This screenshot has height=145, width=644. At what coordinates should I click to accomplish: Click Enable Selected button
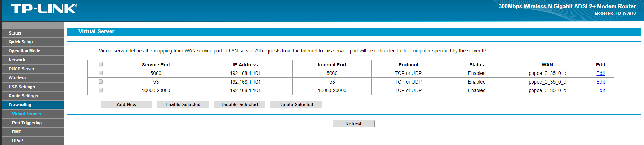183,105
